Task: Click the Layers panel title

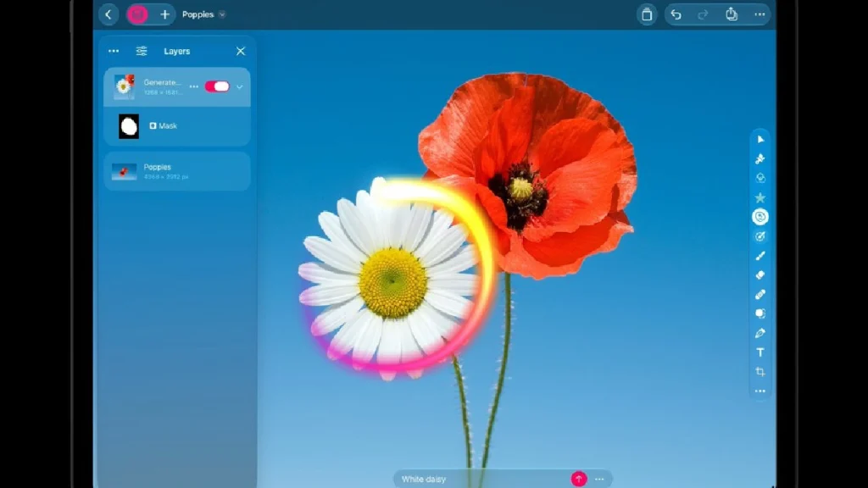Action: (177, 51)
